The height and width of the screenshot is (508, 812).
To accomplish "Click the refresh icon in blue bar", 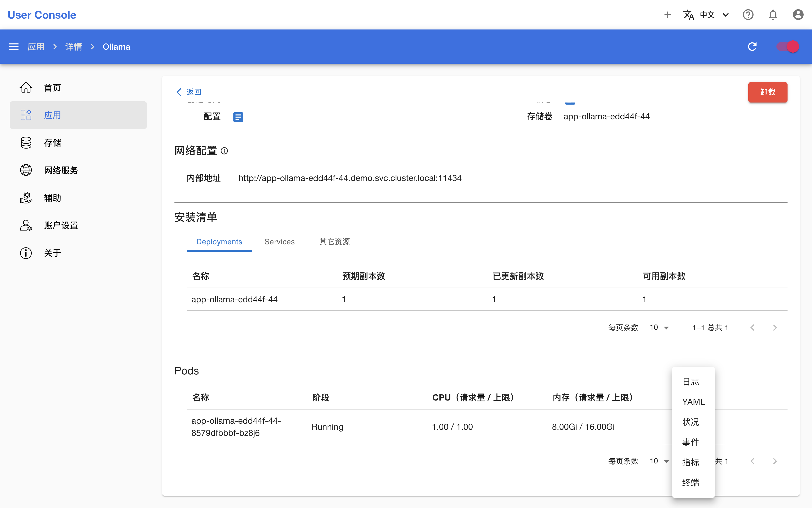I will 752,47.
